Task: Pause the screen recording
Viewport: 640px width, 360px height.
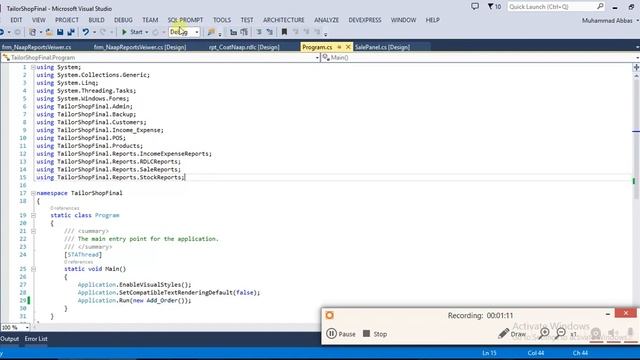Action: pyautogui.click(x=341, y=334)
